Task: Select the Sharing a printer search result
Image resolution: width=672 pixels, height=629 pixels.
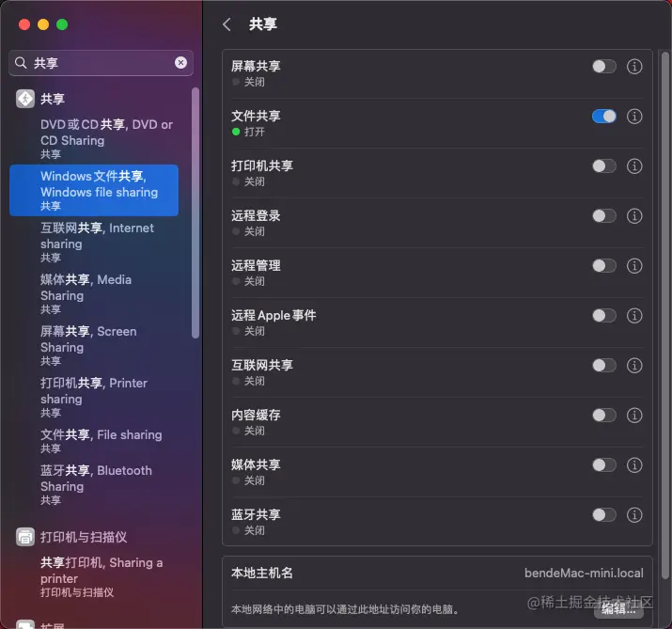Action: pos(94,576)
